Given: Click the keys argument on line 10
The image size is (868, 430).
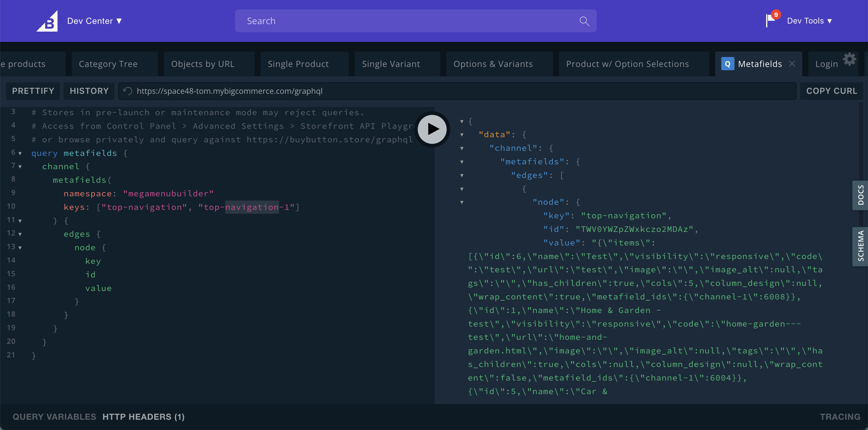Looking at the screenshot, I should click(74, 207).
